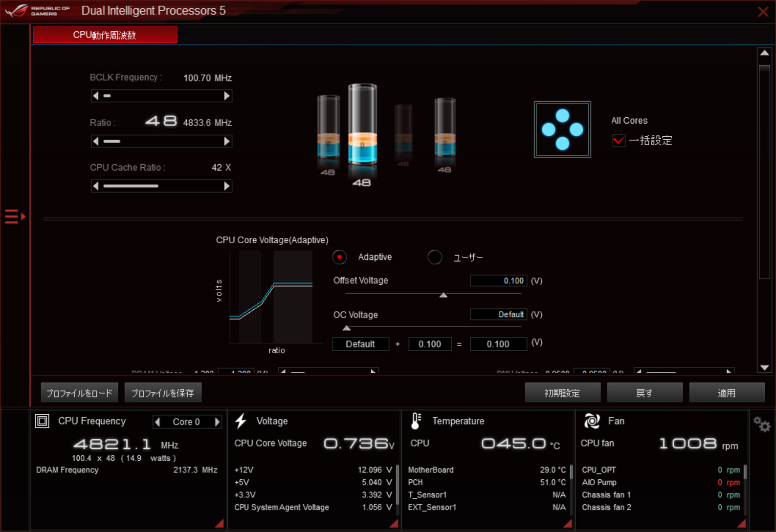Expand the Voltage panel corner triangle
Screen dimensions: 776x532
(x=394, y=523)
